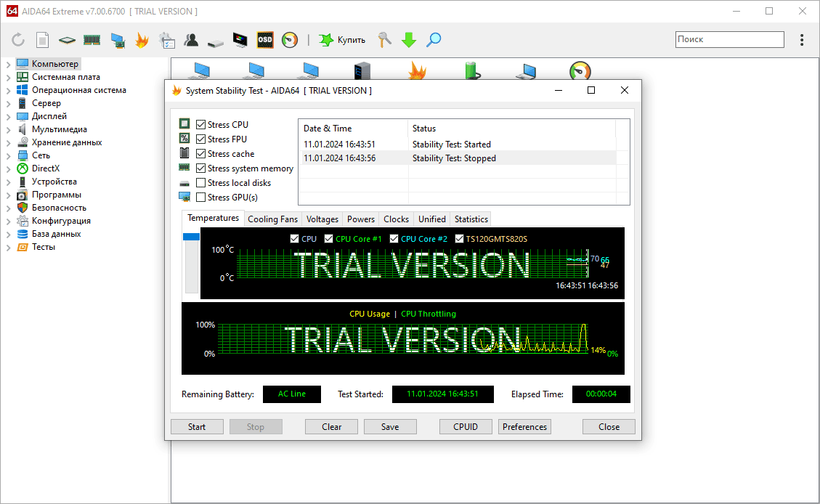
Task: Expand the Операционная система tree node
Action: click(9, 91)
